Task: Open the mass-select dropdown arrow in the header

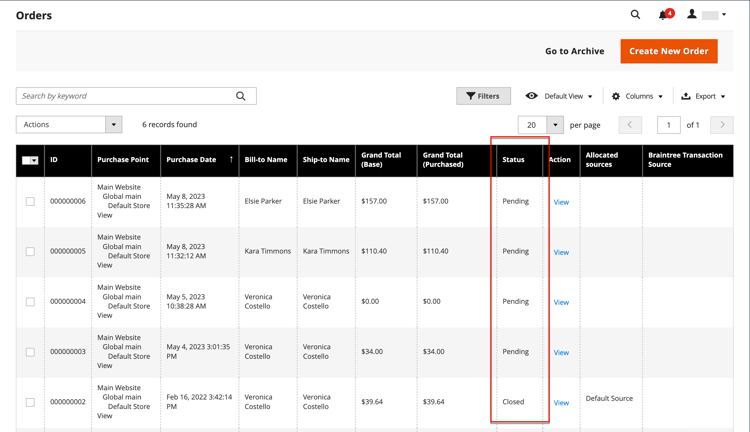Action: point(34,160)
